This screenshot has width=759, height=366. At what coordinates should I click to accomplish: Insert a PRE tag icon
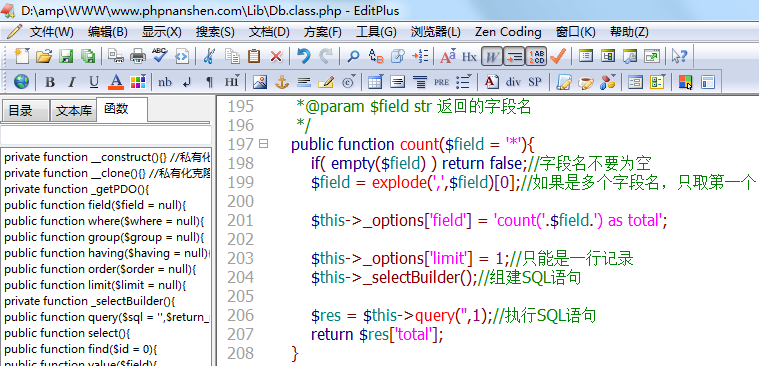tap(441, 82)
